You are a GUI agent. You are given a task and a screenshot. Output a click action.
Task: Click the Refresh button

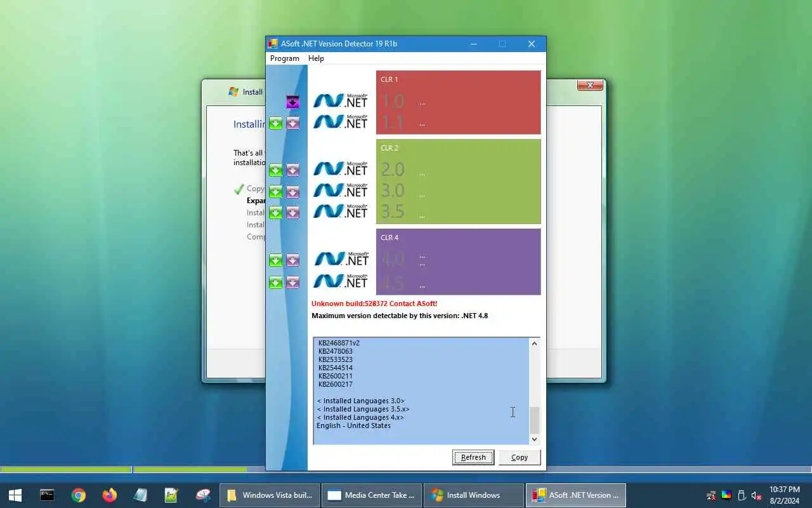coord(473,457)
